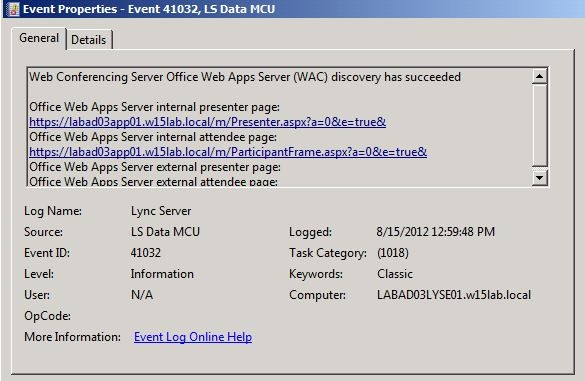
Task: Click the Task Category value (1018)
Action: (392, 253)
